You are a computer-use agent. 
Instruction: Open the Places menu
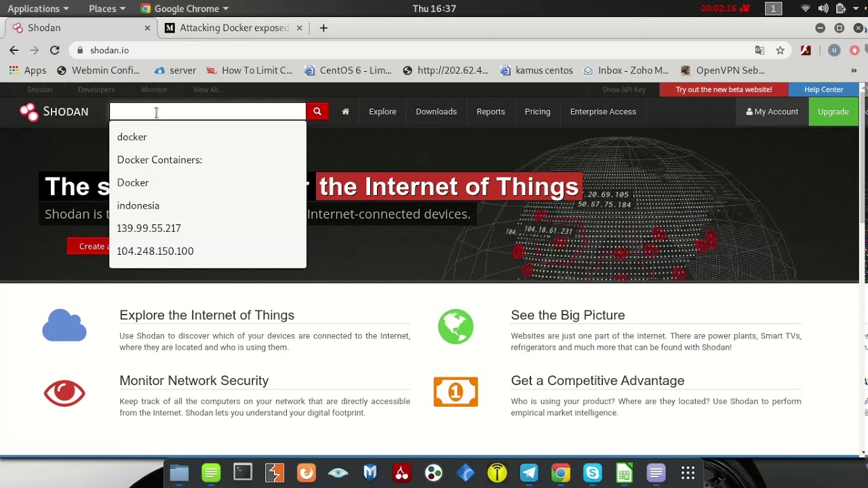click(107, 9)
